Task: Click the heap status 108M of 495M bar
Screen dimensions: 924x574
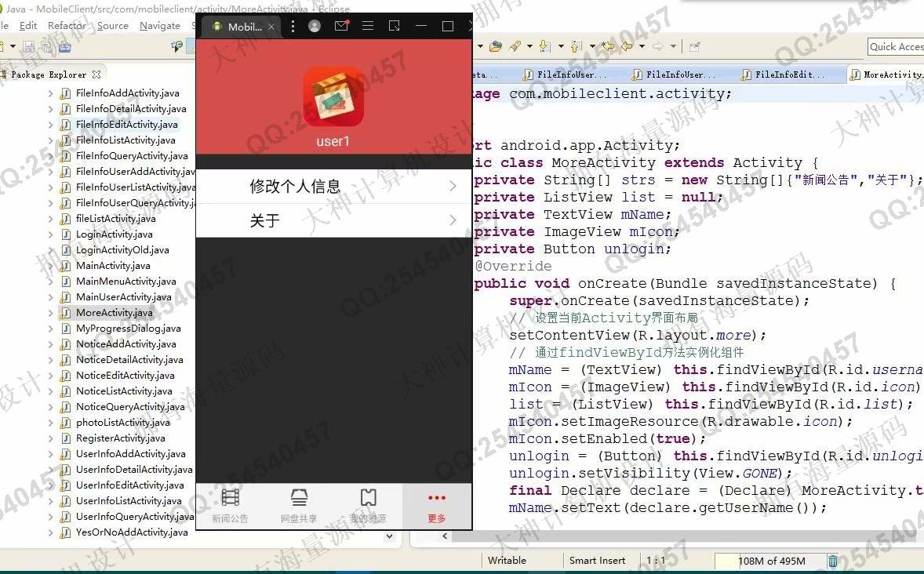Action: tap(771, 561)
